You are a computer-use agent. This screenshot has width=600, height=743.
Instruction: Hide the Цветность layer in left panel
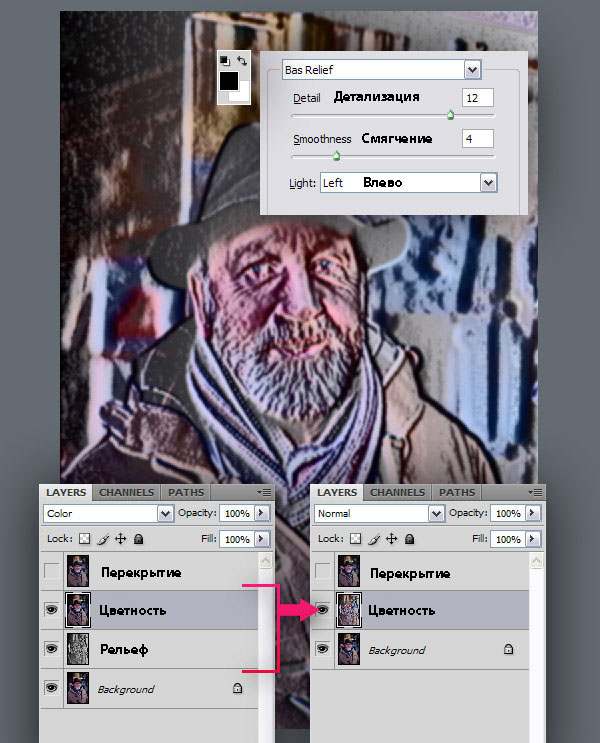pos(51,610)
